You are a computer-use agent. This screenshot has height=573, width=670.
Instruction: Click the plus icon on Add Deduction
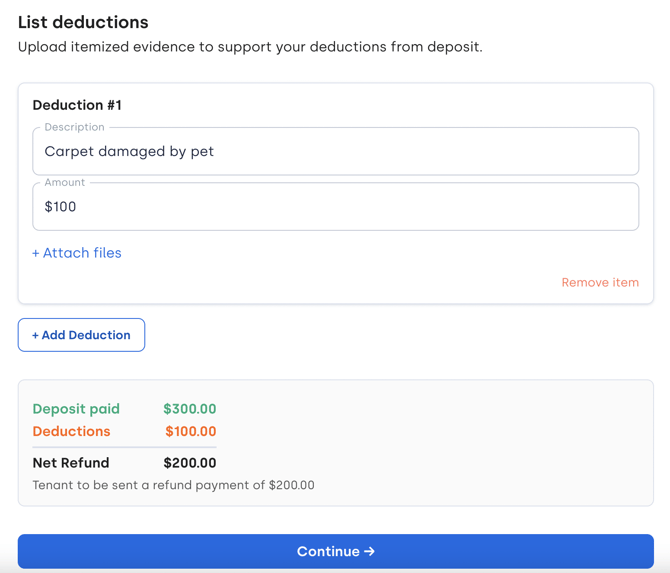click(x=36, y=335)
